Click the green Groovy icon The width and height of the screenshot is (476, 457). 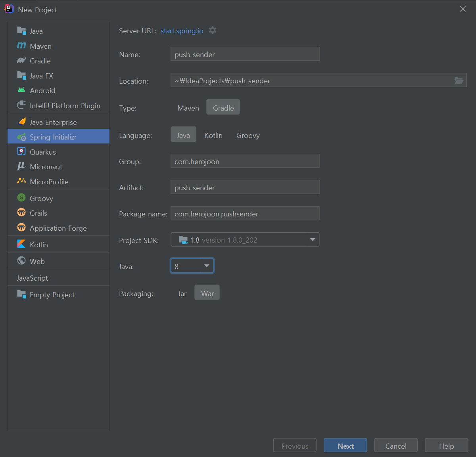[21, 197]
